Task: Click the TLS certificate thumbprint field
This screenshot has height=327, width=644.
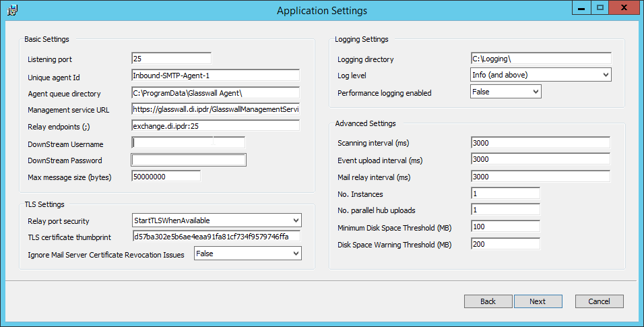Action: click(215, 237)
